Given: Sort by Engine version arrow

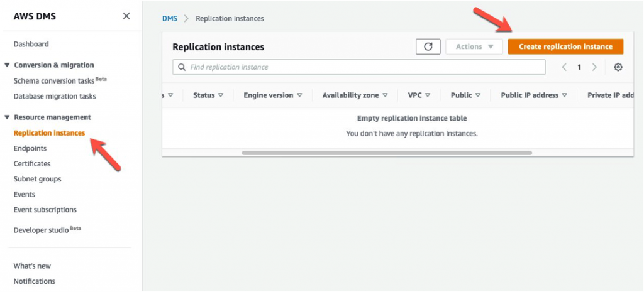Looking at the screenshot, I should click(x=299, y=95).
